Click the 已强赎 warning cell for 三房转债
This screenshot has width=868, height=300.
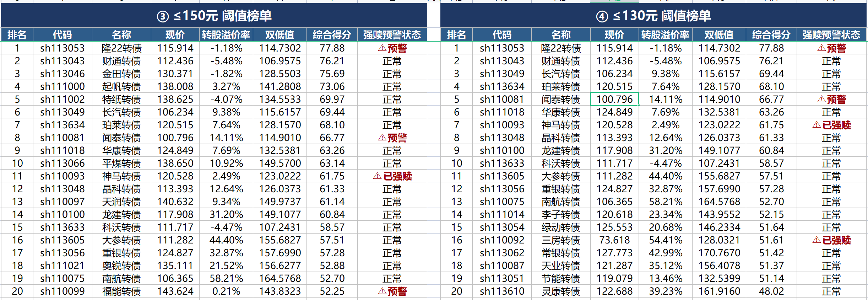coord(831,240)
